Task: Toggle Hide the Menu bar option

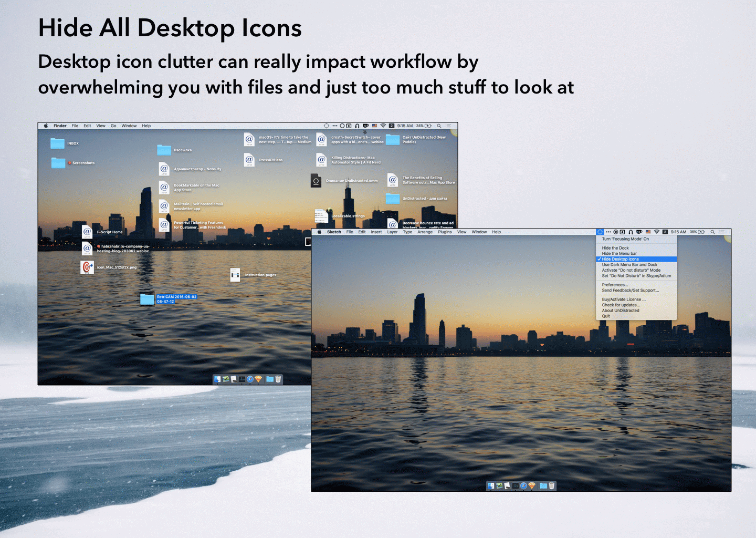Action: (x=636, y=253)
